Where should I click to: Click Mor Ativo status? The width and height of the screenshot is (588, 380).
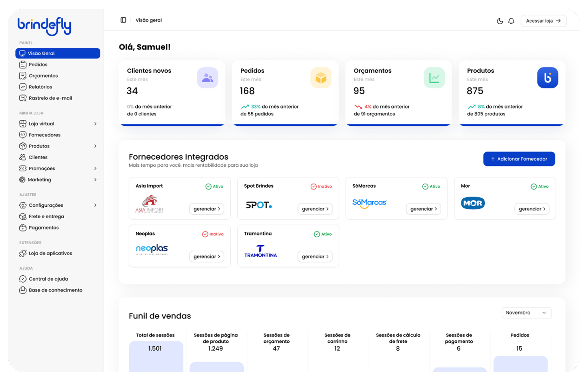[540, 187]
